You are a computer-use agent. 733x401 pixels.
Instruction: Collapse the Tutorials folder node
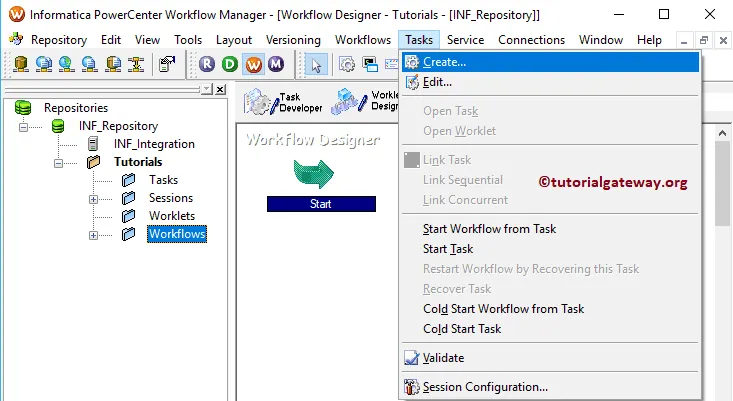coord(58,163)
